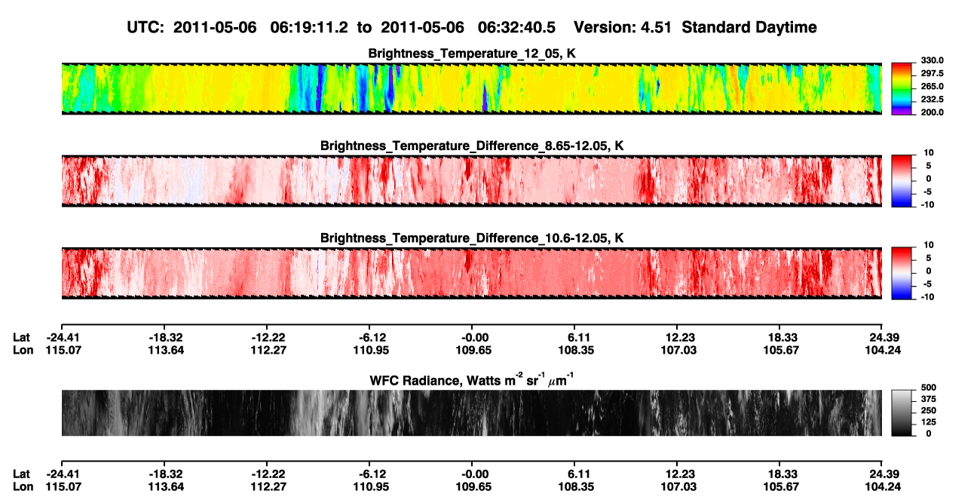Image resolution: width=980 pixels, height=503 pixels.
Task: Click the Standard Daytime text in title
Action: pyautogui.click(x=749, y=28)
